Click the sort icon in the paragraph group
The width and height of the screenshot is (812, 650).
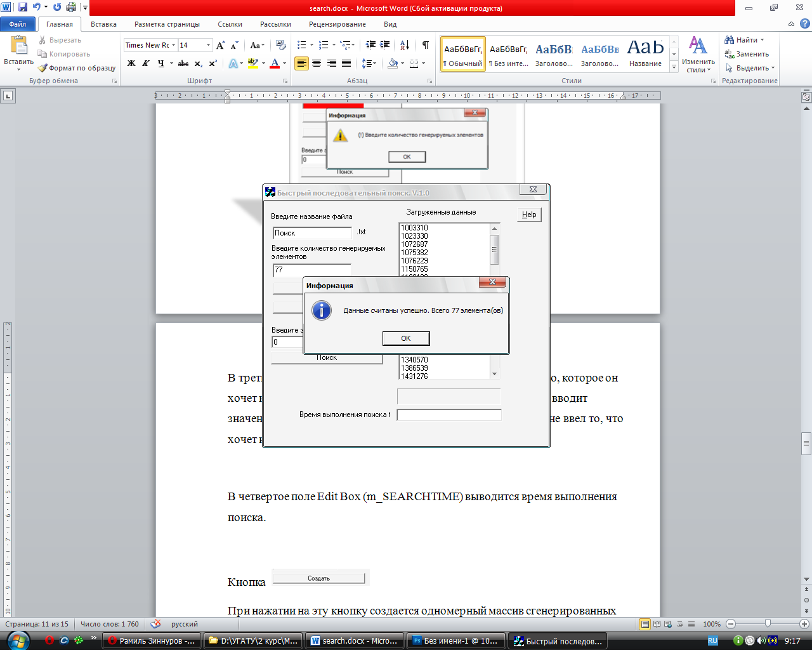click(405, 45)
